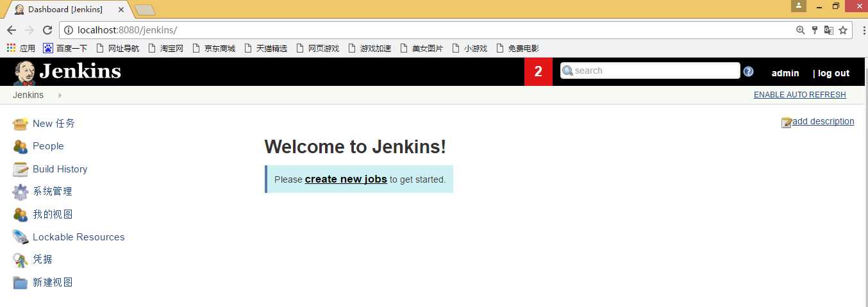
Task: Open the 美女图片 bookmark
Action: [x=422, y=48]
